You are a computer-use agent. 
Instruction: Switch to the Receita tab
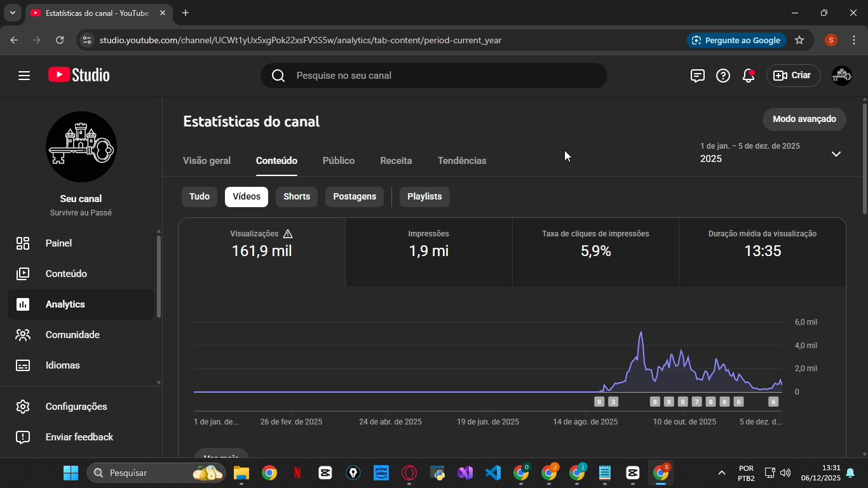(x=396, y=161)
